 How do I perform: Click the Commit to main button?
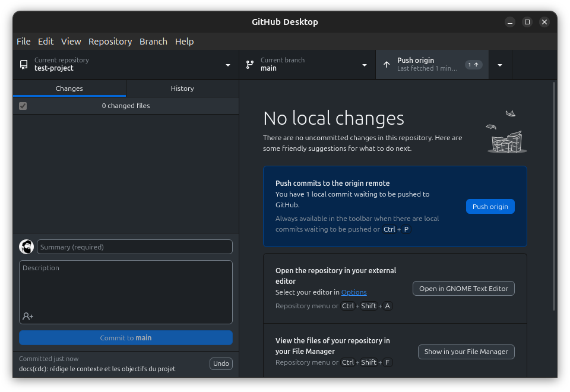pos(126,338)
